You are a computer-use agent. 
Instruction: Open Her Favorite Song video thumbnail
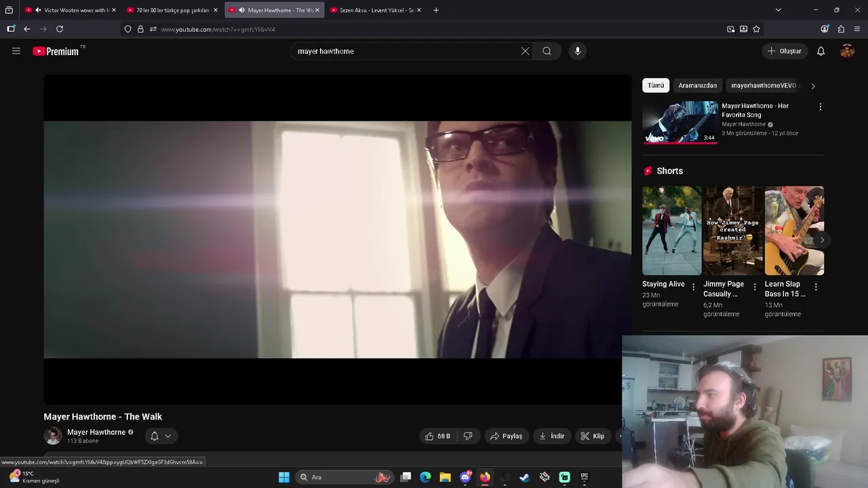680,123
